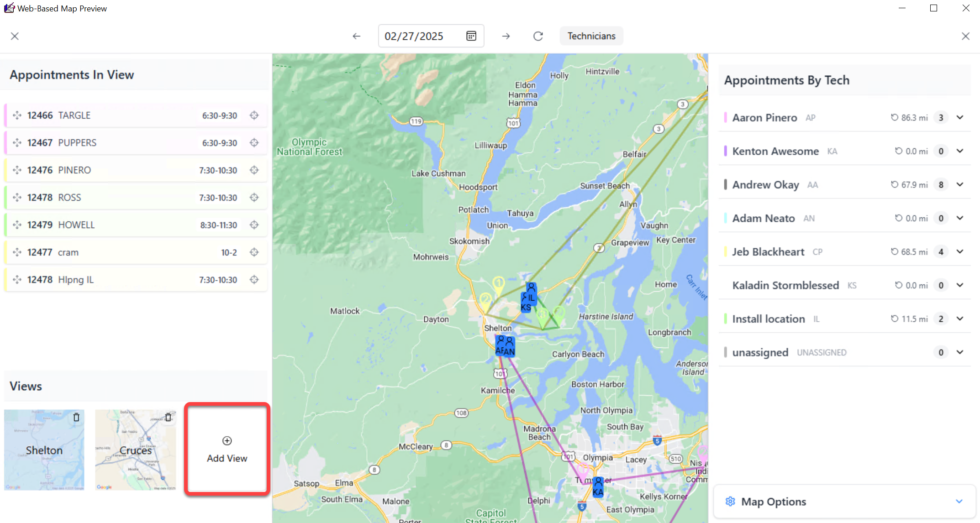Center map on 12479 HOWELL appointment
Image resolution: width=980 pixels, height=523 pixels.
pyautogui.click(x=254, y=225)
